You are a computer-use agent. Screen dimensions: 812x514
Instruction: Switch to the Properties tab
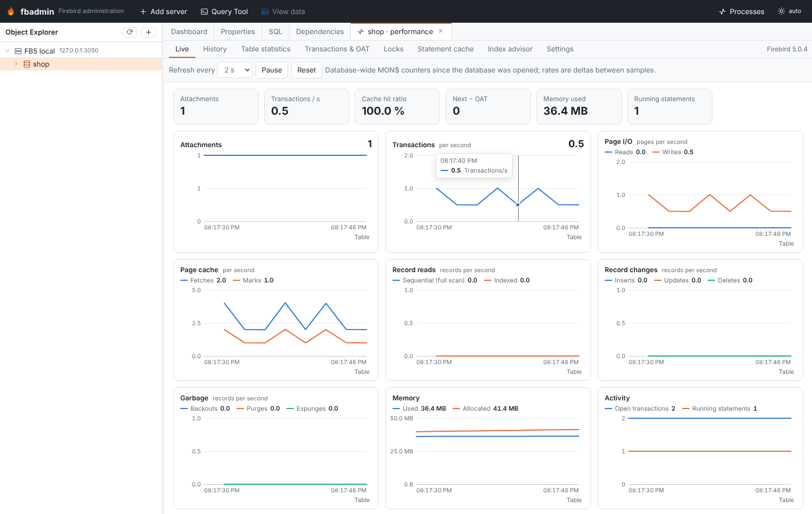click(x=238, y=31)
